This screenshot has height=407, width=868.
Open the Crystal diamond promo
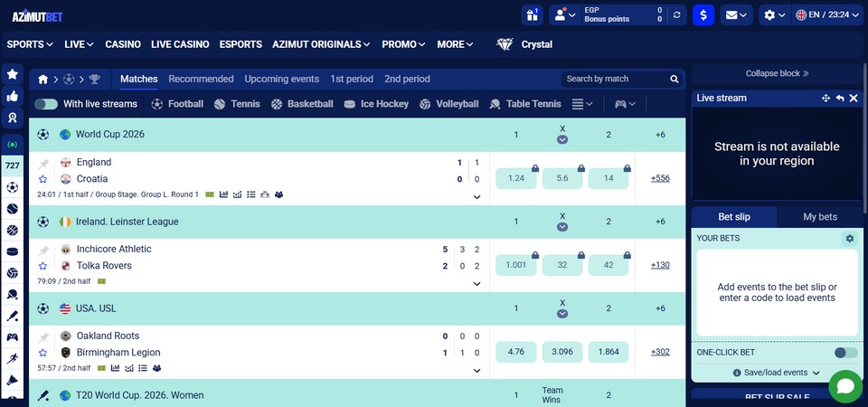(524, 44)
